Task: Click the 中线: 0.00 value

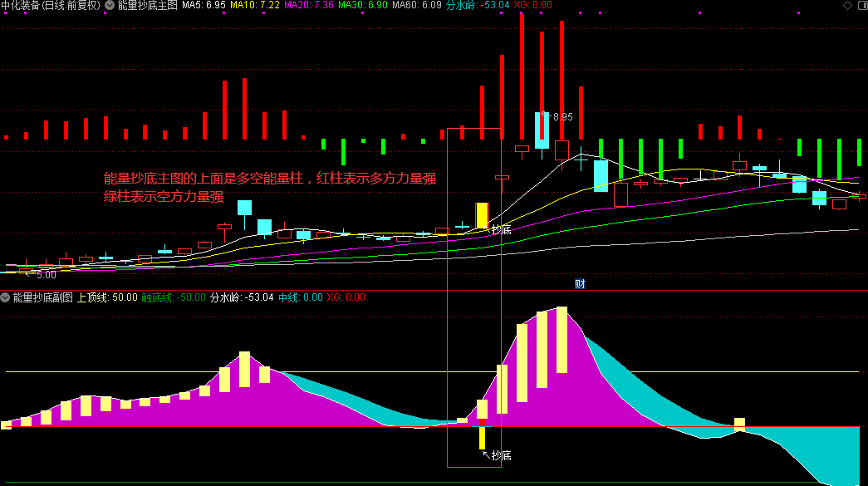Action: pos(301,297)
